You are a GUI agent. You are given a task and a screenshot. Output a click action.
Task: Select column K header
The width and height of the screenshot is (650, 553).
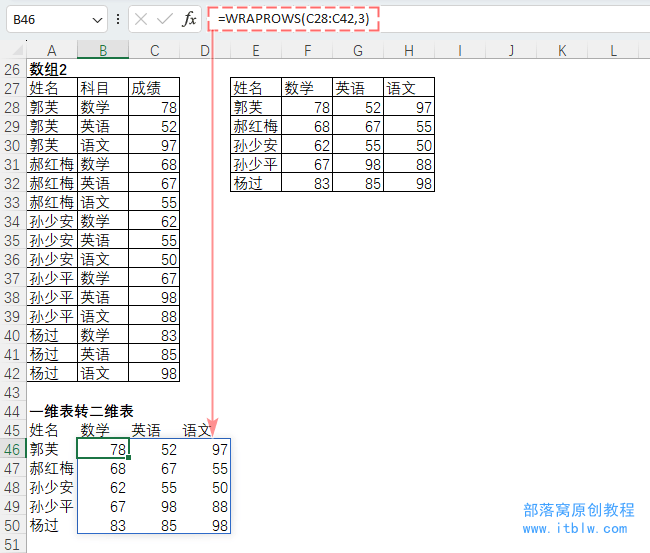point(562,50)
